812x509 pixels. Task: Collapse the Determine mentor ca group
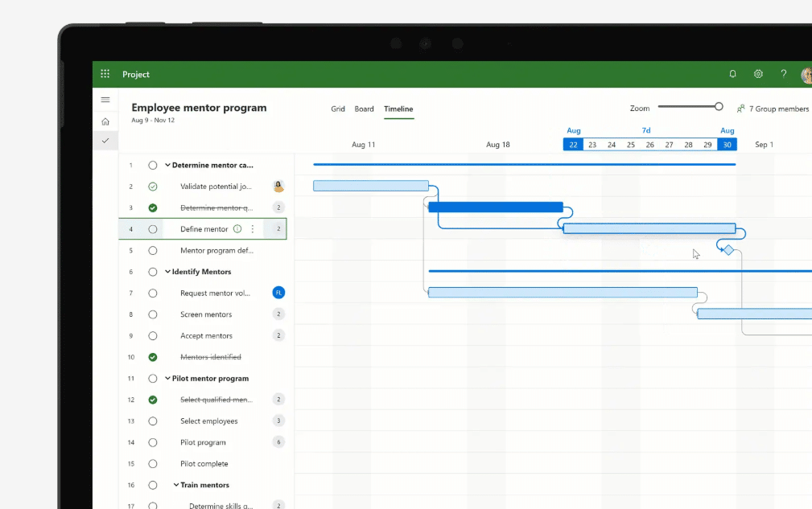tap(167, 164)
